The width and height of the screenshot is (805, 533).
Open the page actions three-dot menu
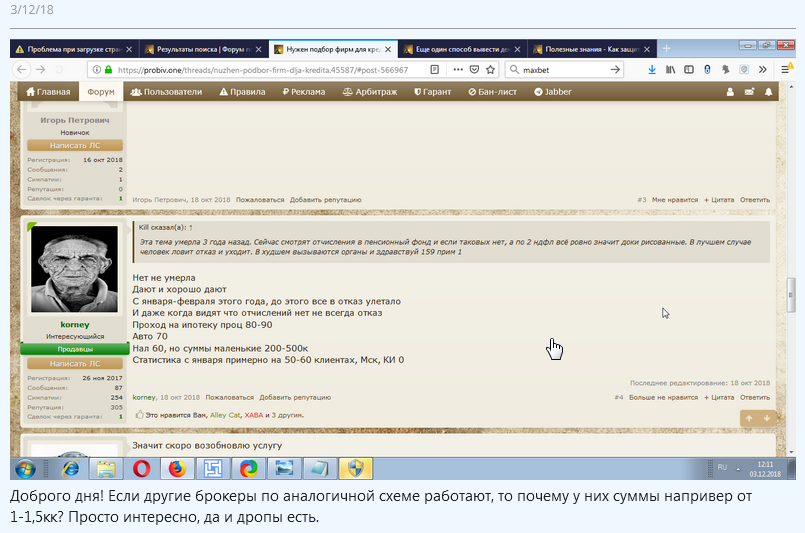pyautogui.click(x=458, y=70)
